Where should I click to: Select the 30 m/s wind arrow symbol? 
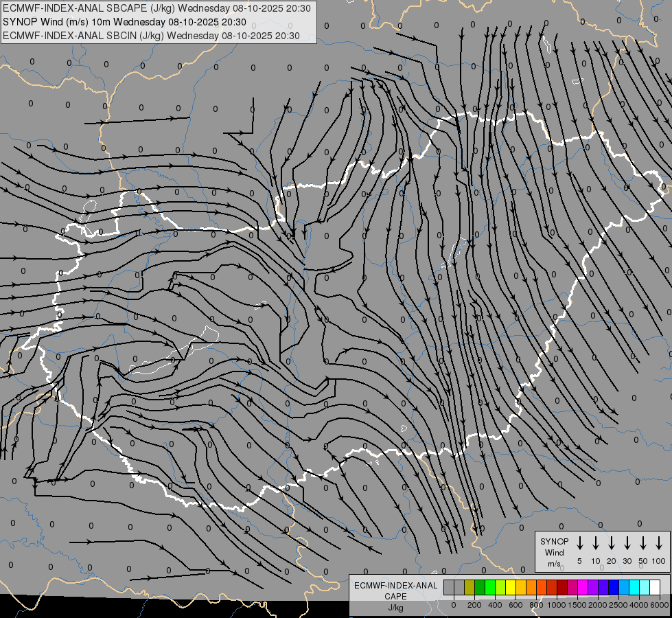click(627, 543)
